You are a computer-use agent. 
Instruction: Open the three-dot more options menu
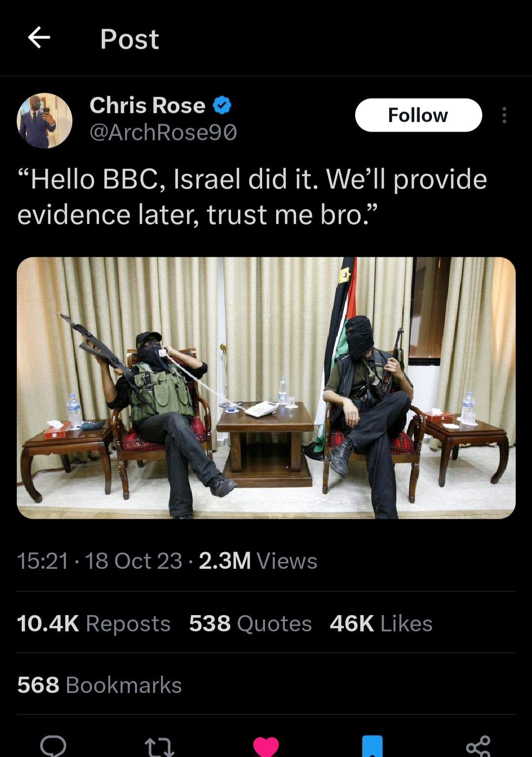coord(504,115)
